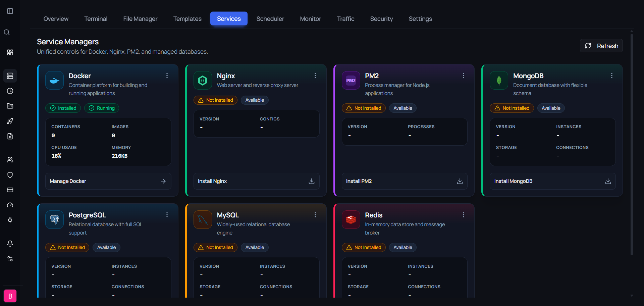Image resolution: width=644 pixels, height=306 pixels.
Task: Select the Templates tab
Action: [187, 19]
